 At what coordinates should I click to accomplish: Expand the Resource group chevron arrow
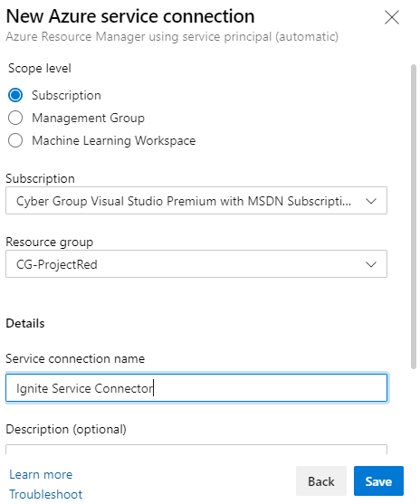[371, 264]
